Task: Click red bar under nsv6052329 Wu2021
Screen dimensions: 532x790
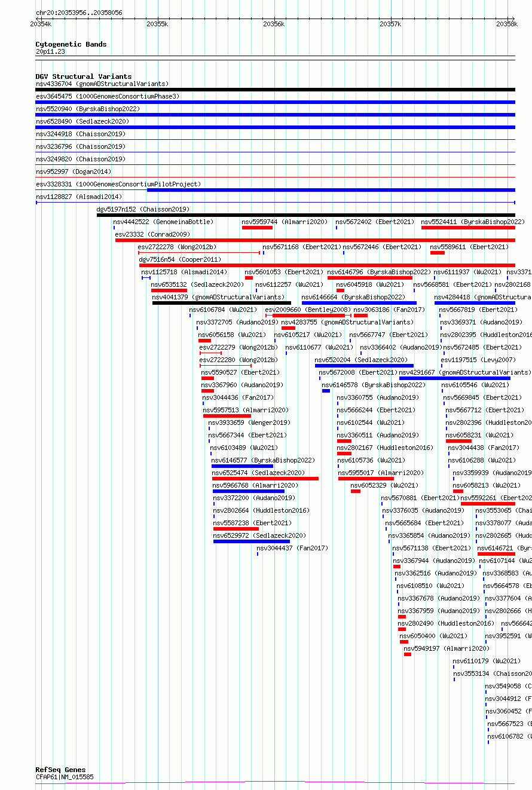Action: pos(356,491)
